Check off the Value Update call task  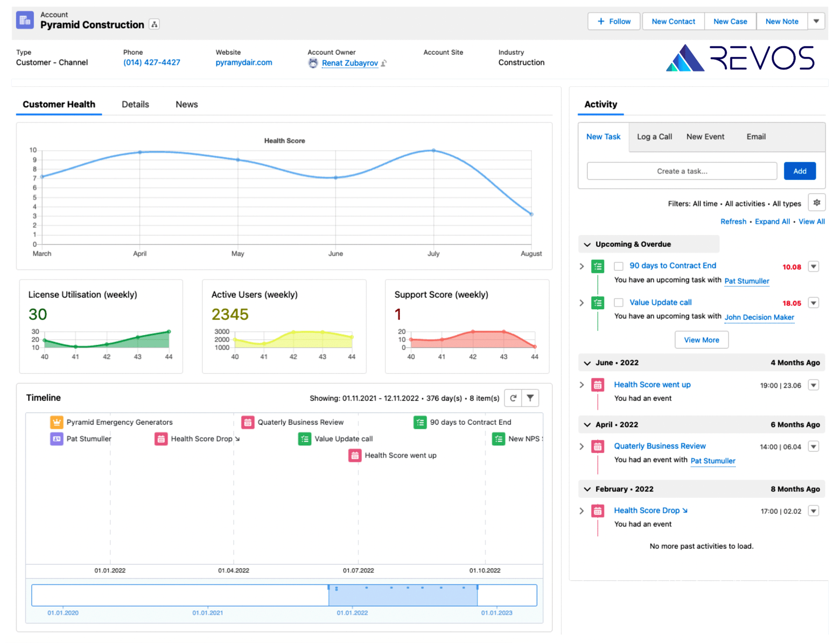point(619,303)
